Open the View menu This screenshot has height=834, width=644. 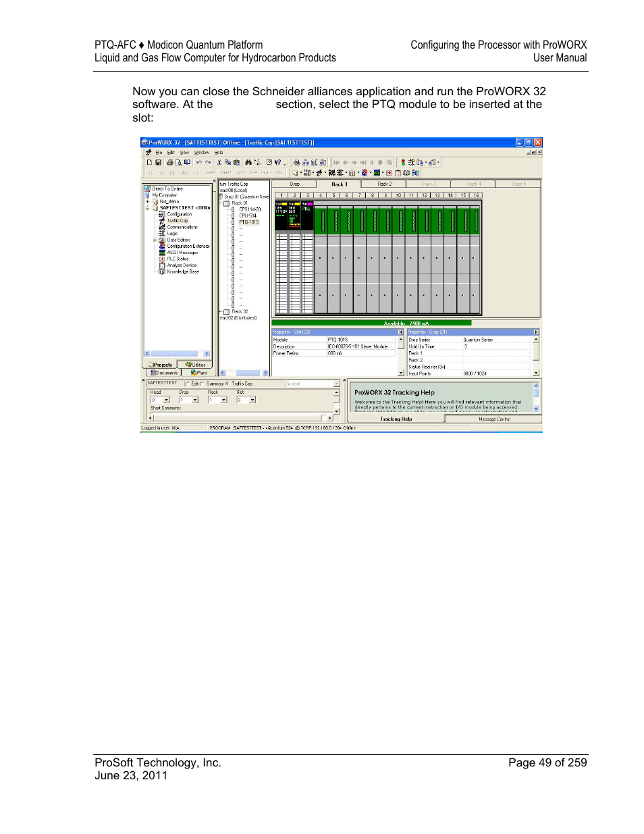click(184, 153)
